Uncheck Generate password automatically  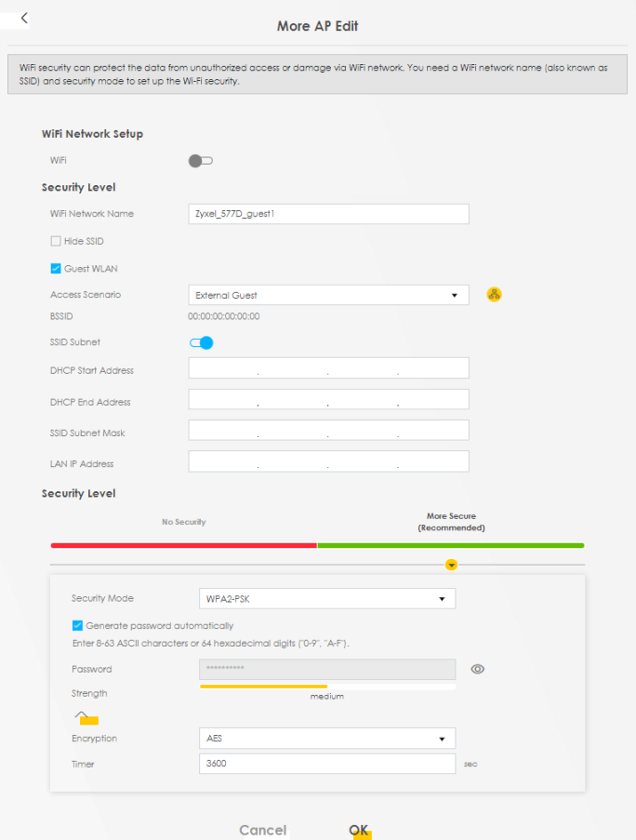click(77, 626)
